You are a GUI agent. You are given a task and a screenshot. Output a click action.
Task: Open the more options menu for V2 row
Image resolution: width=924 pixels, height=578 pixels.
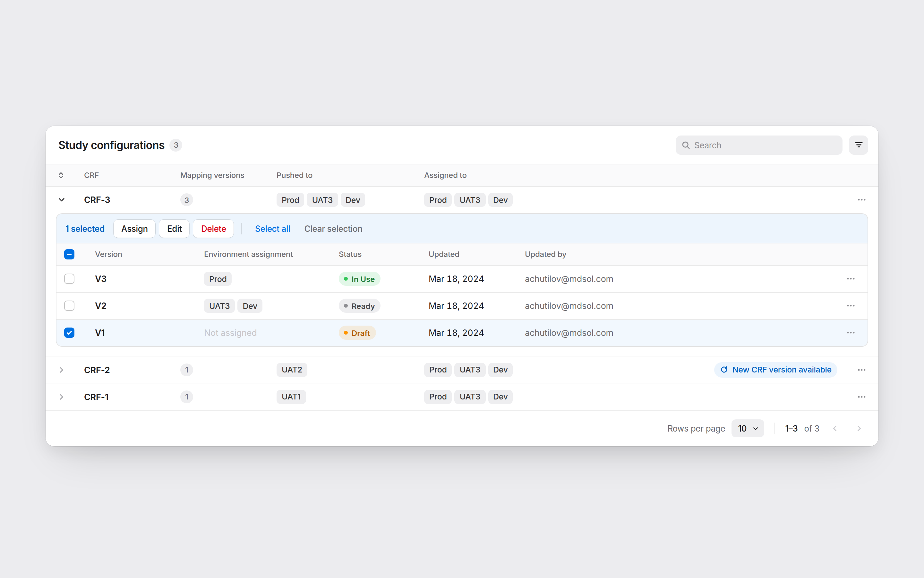point(851,306)
